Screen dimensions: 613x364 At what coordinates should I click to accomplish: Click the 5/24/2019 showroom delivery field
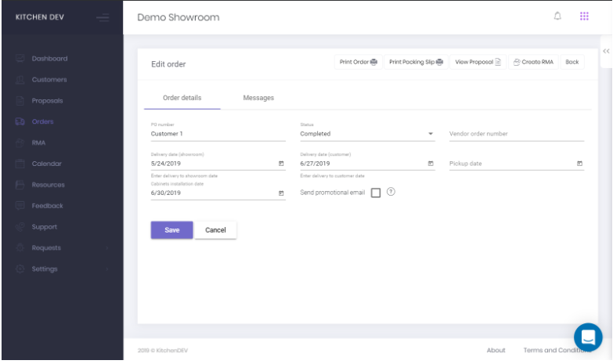click(x=218, y=164)
